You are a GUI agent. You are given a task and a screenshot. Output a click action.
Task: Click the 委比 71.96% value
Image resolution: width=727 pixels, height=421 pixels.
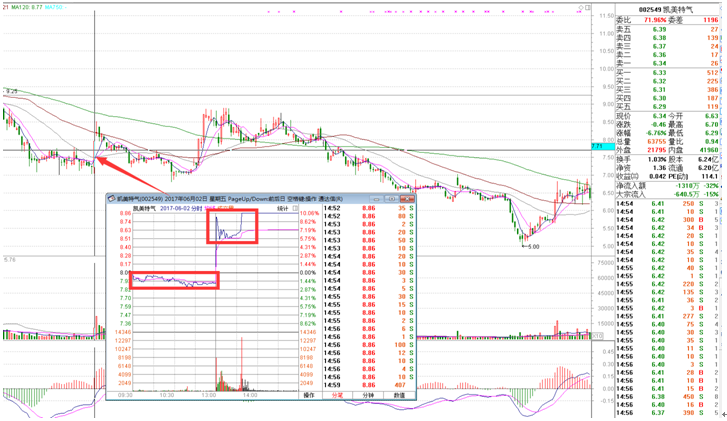(655, 20)
